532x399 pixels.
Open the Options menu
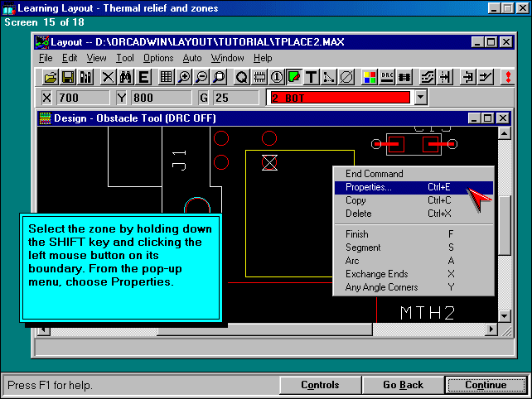pos(158,58)
